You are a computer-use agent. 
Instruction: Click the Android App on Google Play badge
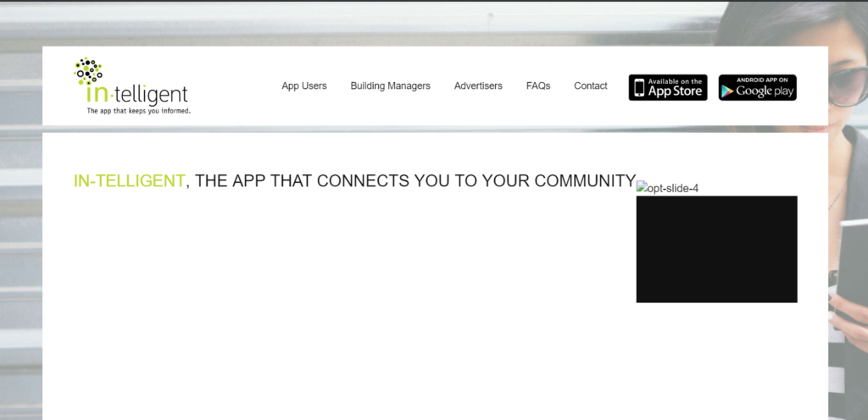(757, 87)
